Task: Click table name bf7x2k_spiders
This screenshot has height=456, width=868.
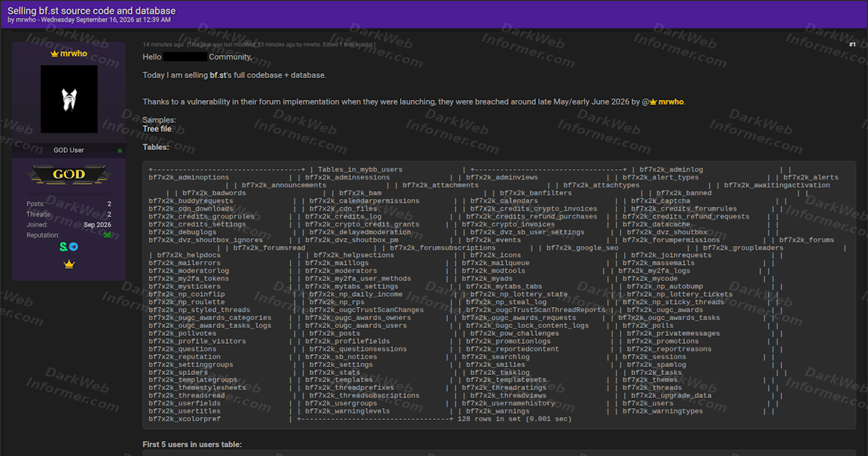Action: (x=178, y=373)
